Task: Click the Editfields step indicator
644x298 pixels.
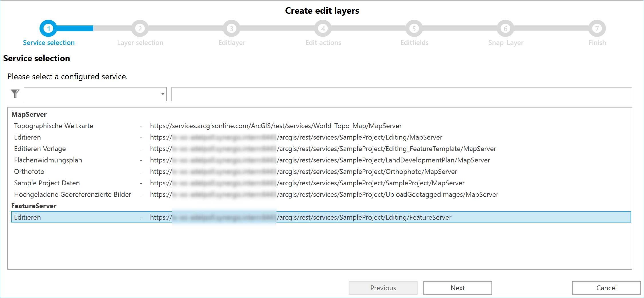Action: (x=414, y=29)
